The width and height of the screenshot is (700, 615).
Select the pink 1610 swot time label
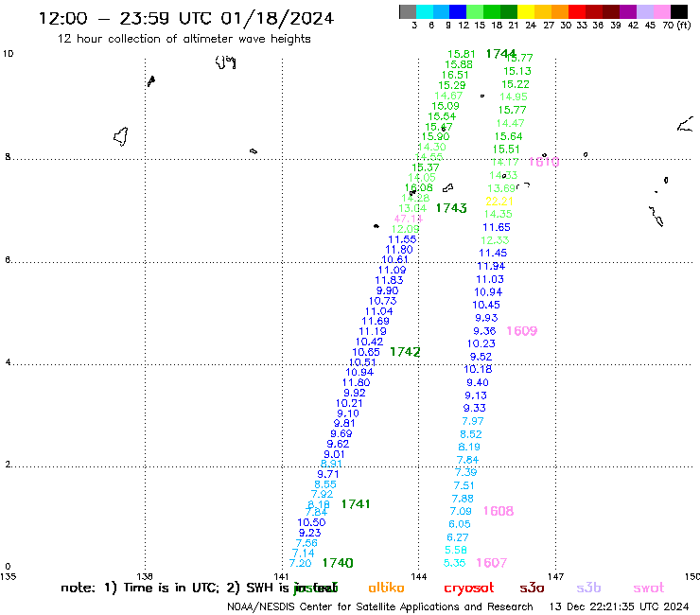click(544, 162)
